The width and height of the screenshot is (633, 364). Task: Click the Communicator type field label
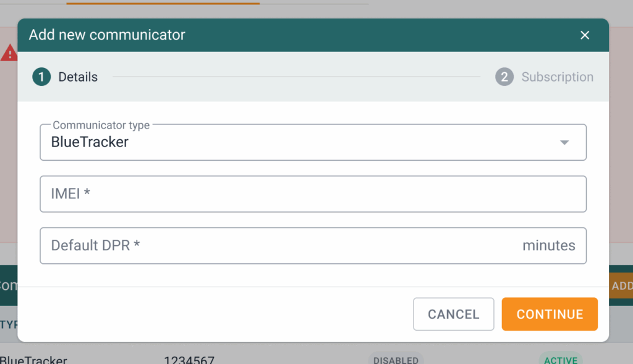pos(101,125)
